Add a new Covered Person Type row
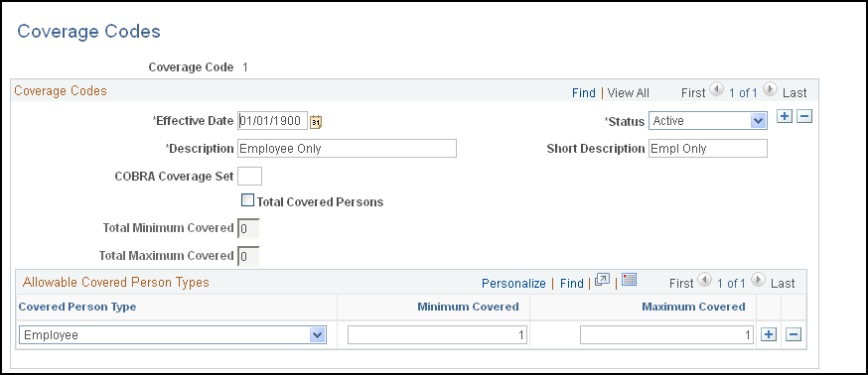This screenshot has height=375, width=868. (x=769, y=334)
